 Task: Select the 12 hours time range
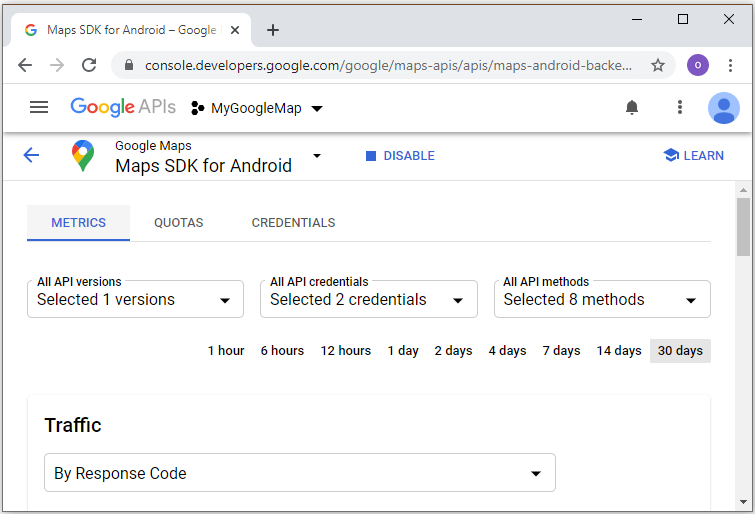coord(346,351)
